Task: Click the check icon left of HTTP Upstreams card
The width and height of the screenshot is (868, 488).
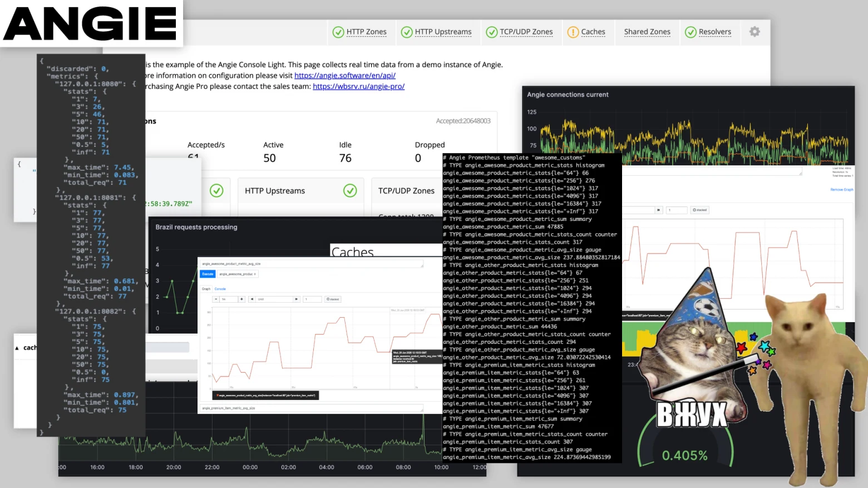Action: click(x=216, y=191)
